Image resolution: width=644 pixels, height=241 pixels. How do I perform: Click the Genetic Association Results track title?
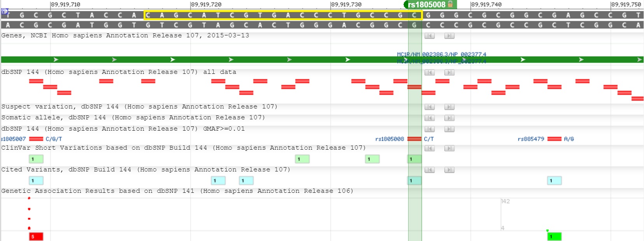click(x=177, y=191)
